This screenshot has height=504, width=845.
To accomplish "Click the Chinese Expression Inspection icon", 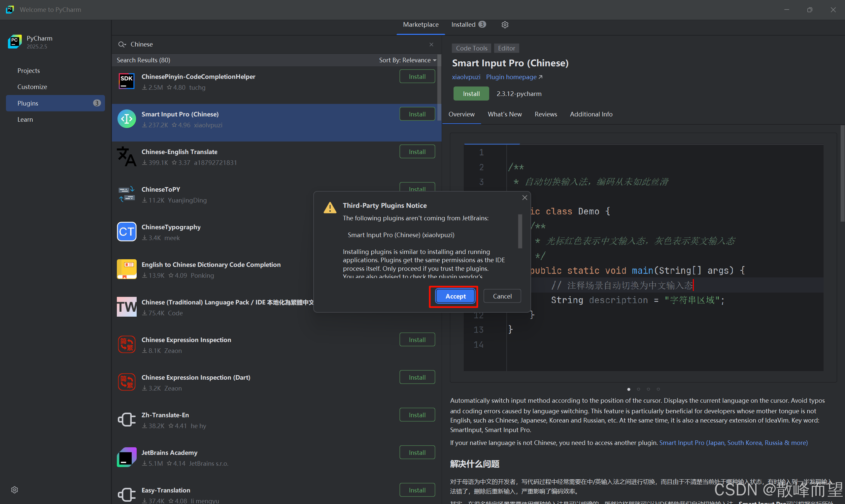I will [126, 344].
